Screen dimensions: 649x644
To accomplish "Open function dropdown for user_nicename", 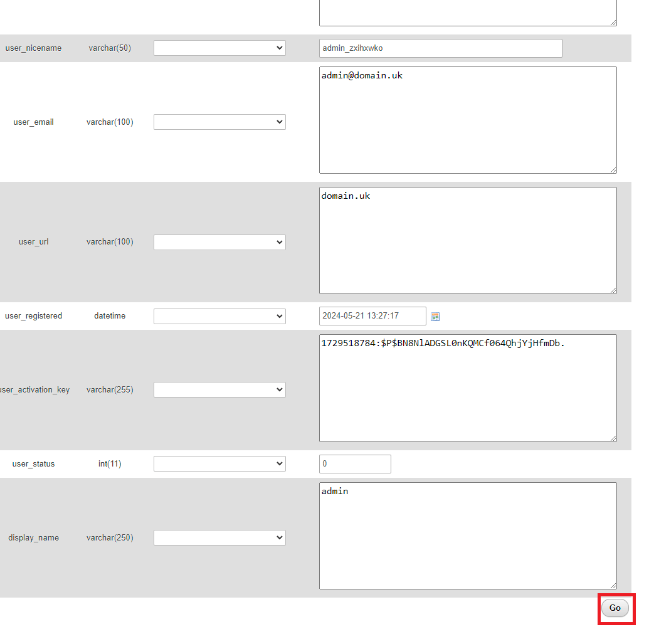I will 220,48.
